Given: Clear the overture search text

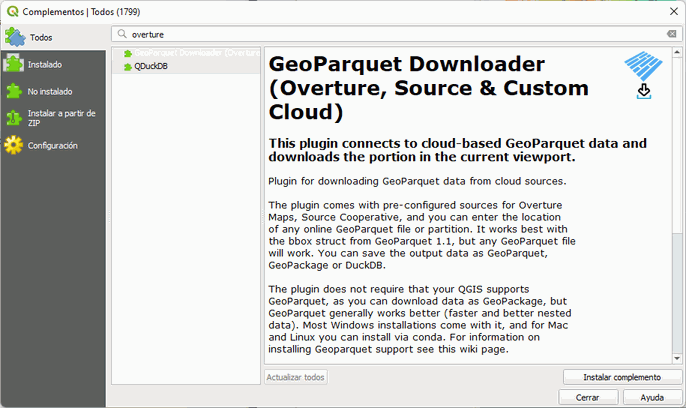Looking at the screenshot, I should (672, 34).
